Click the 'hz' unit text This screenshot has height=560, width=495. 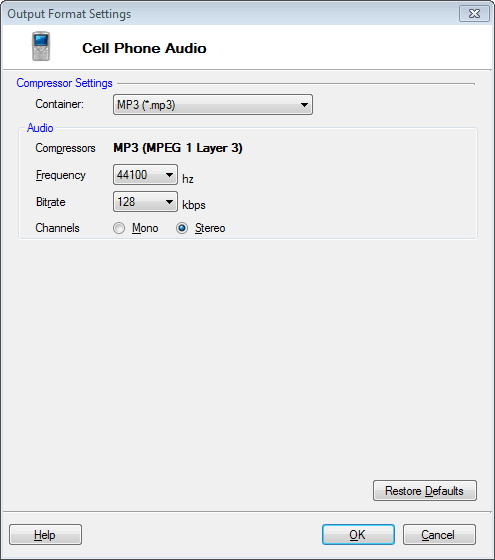(188, 179)
